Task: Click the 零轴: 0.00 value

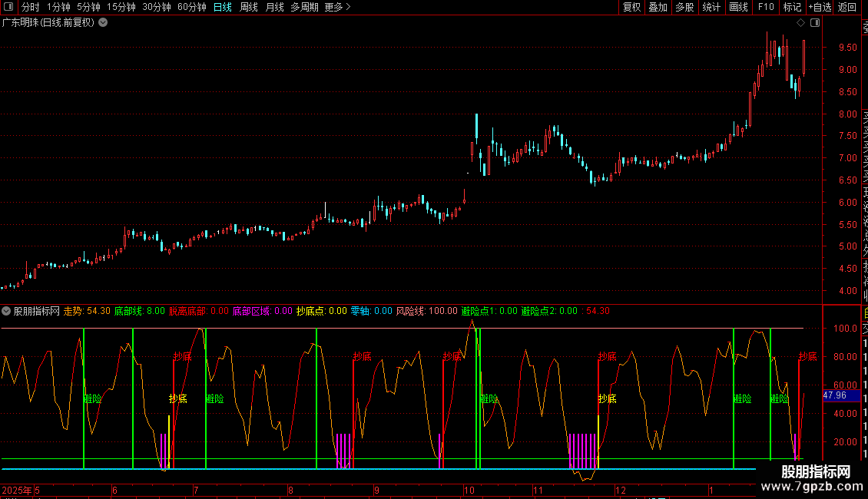Action: (372, 311)
